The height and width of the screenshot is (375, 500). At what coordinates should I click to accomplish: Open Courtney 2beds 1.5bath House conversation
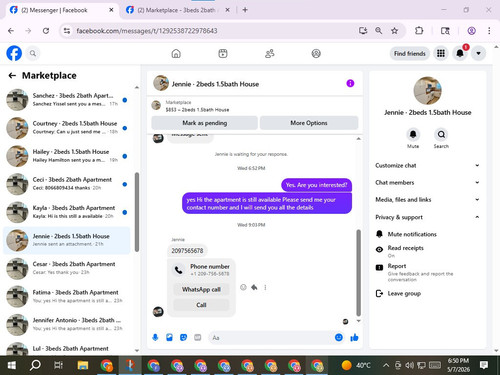(x=67, y=128)
